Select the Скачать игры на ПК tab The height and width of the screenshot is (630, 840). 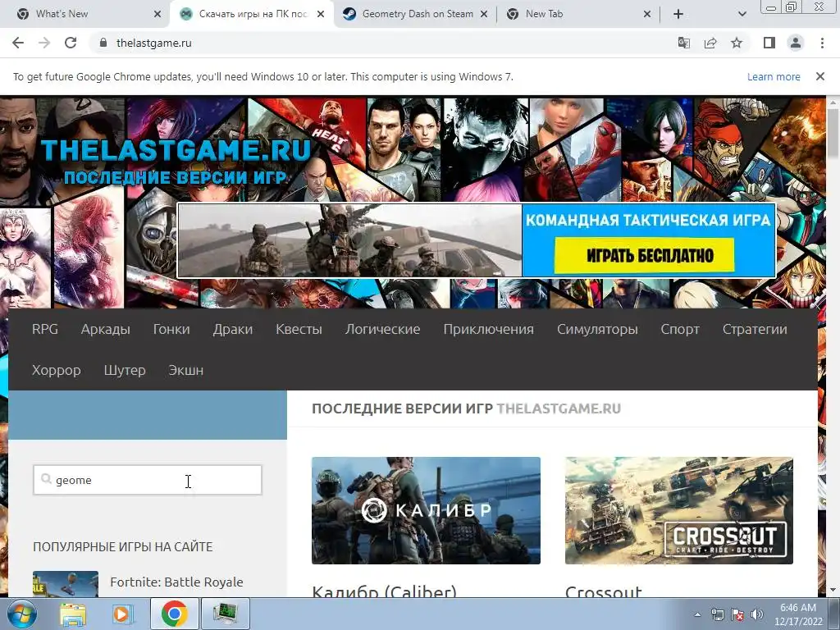click(253, 14)
